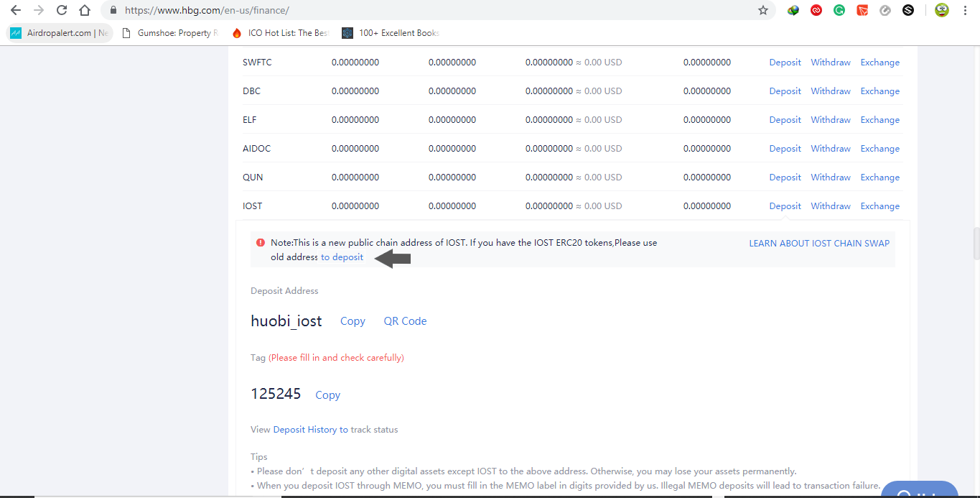Open the black circular S extension icon
Viewport: 980px width, 498px height.
[908, 10]
